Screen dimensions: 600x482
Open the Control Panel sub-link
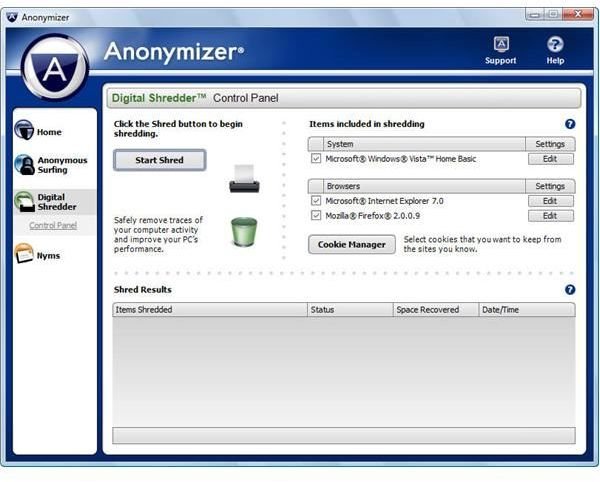(x=53, y=225)
